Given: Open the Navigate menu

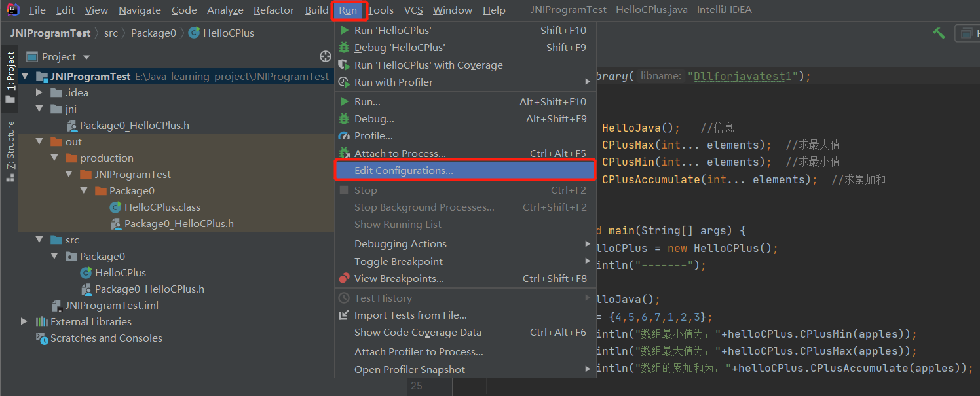Looking at the screenshot, I should pos(140,10).
